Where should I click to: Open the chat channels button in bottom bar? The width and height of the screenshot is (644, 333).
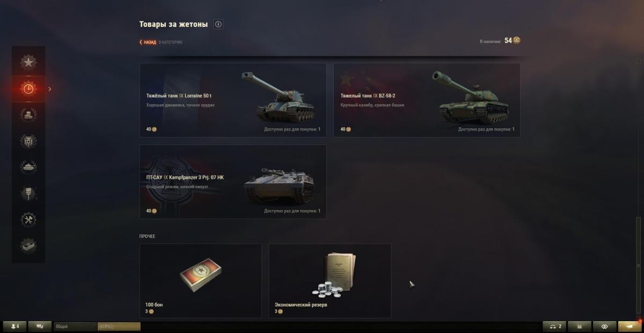coord(40,326)
